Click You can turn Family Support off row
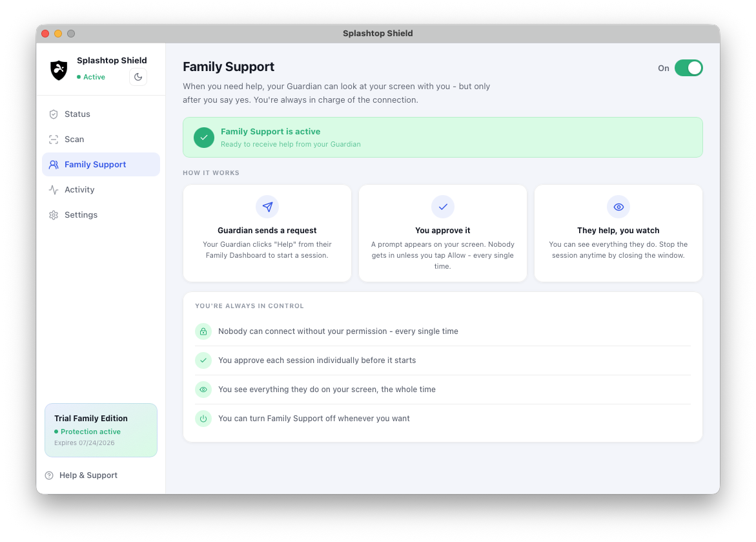756x542 pixels. coord(443,419)
